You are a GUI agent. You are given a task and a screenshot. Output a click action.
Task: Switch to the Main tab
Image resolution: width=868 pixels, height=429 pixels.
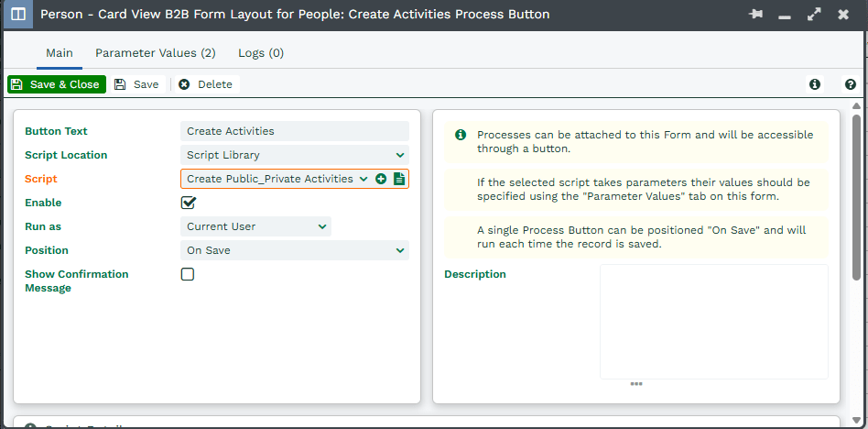tap(60, 53)
